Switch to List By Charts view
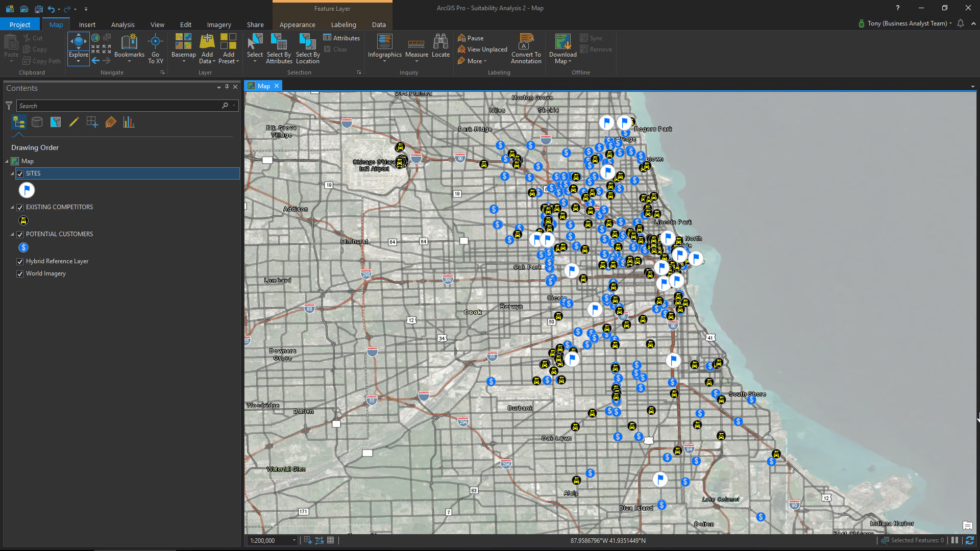 click(x=129, y=122)
